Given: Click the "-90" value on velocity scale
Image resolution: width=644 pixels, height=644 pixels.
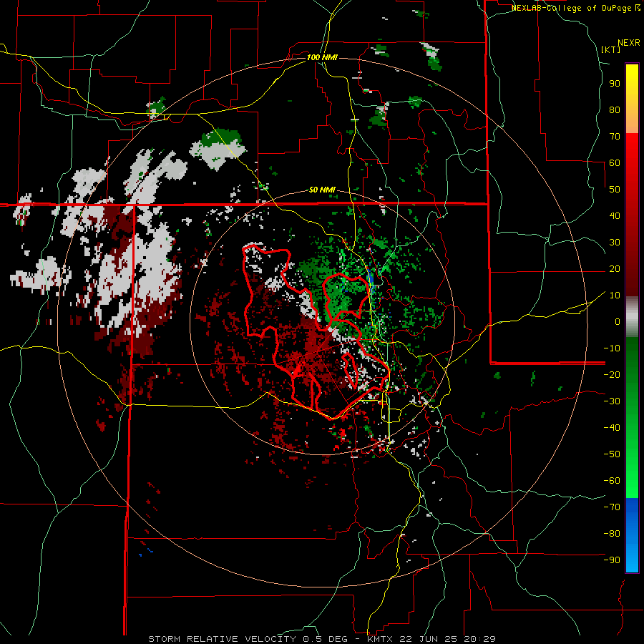Looking at the screenshot, I should pyautogui.click(x=612, y=560).
